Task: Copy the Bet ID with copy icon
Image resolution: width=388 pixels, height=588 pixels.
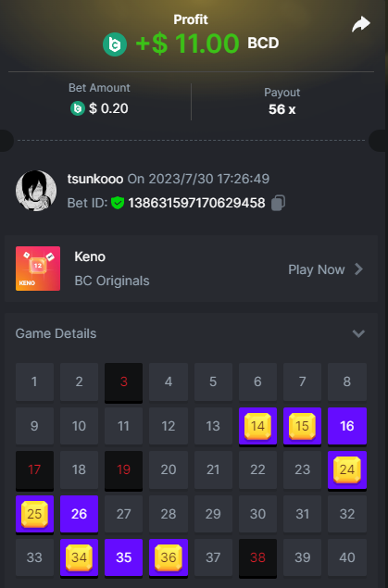Action: [x=278, y=203]
